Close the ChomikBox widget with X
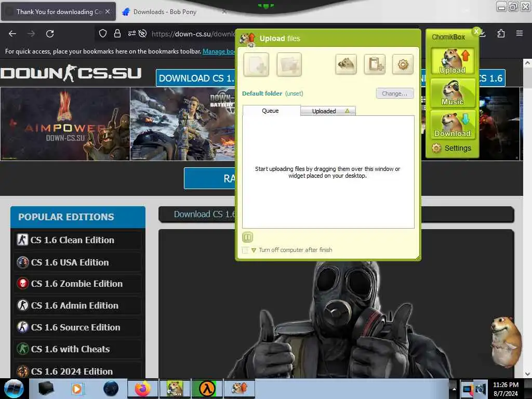 click(476, 32)
